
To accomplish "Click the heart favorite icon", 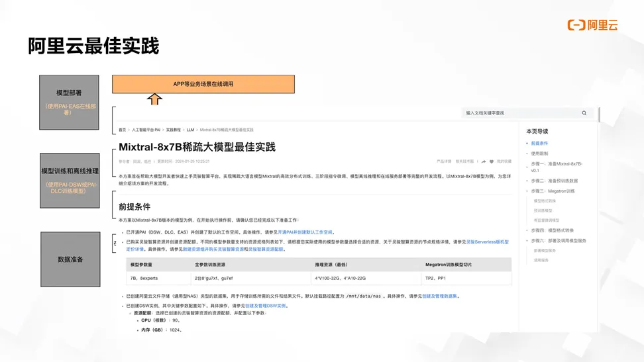I will coord(492,161).
